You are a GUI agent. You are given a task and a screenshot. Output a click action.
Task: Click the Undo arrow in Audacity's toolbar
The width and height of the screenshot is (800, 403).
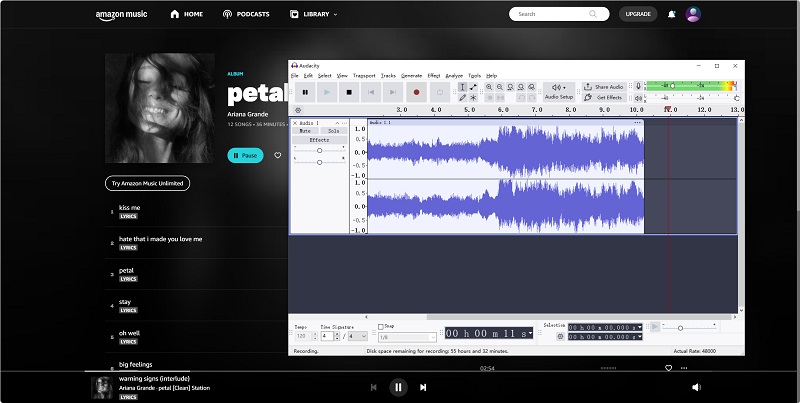click(x=521, y=97)
